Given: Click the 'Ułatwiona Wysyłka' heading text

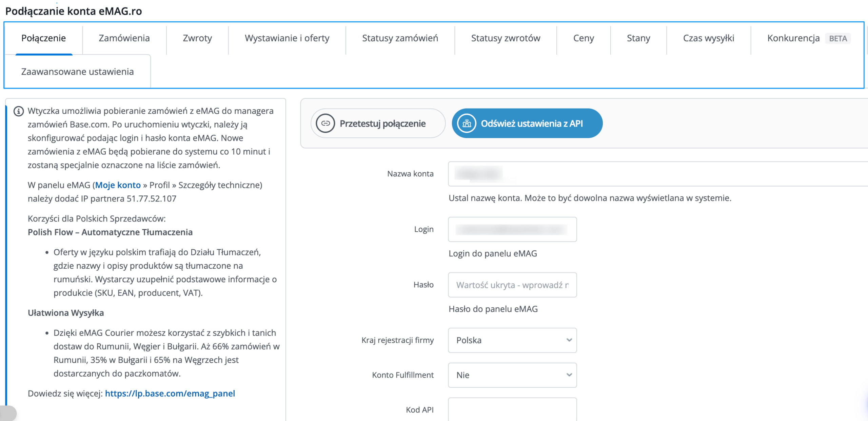Looking at the screenshot, I should 66,313.
